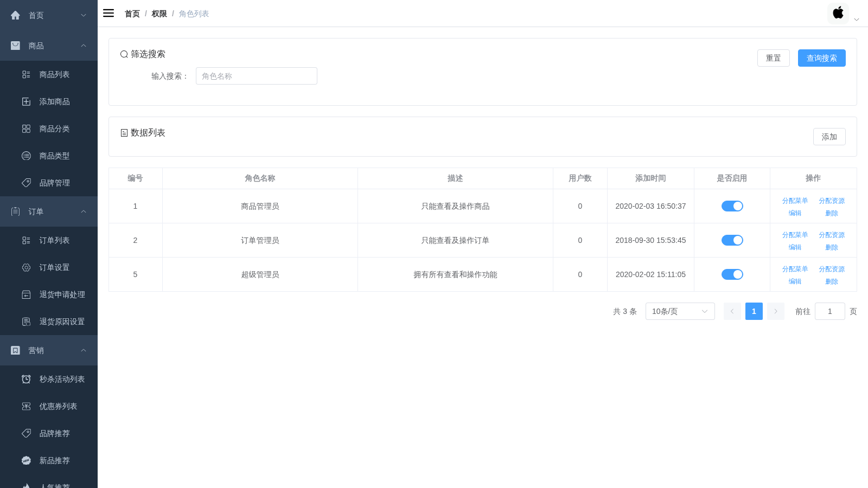Viewport: 868px width, 488px height.
Task: Go to 权限 breadcrumb
Action: coord(159,14)
